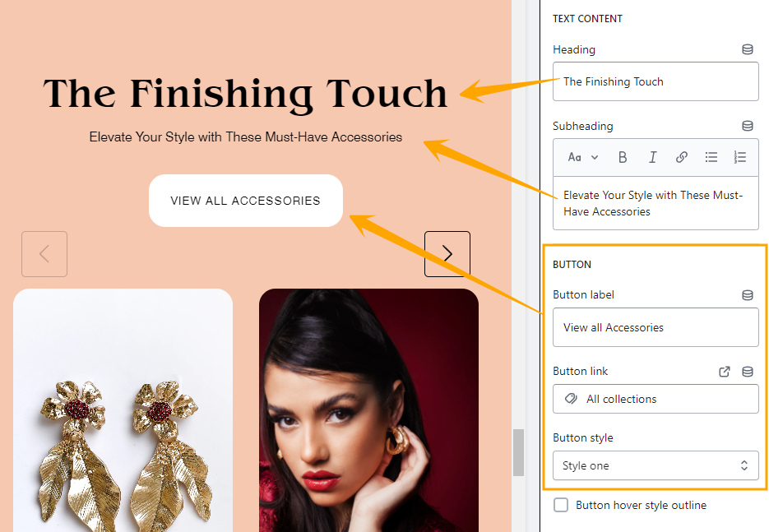Go to the next carousel slide
The image size is (769, 532).
[x=447, y=254]
